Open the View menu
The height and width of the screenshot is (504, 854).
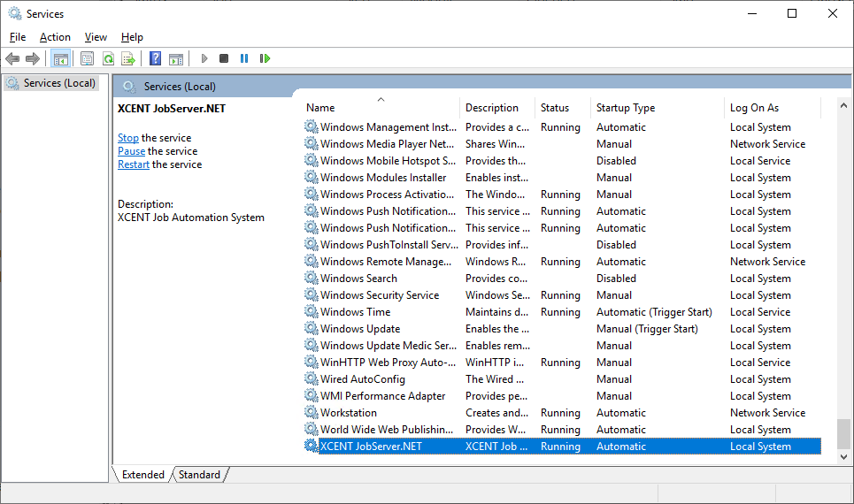96,37
